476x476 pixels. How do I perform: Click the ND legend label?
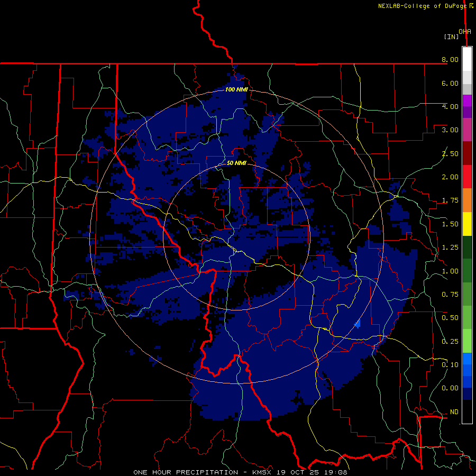pos(454,412)
